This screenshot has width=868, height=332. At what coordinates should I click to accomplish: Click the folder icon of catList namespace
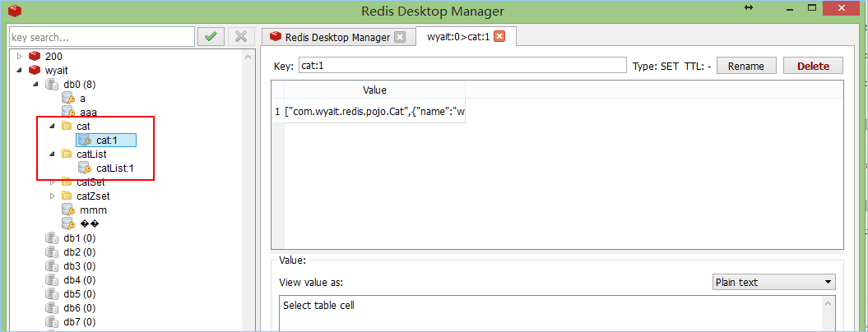pos(67,154)
